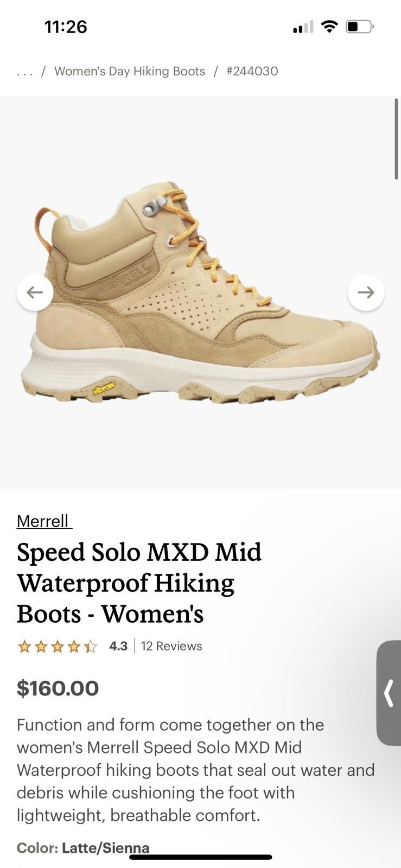Show the next product image
Screen dimensions: 401x868
(x=366, y=292)
